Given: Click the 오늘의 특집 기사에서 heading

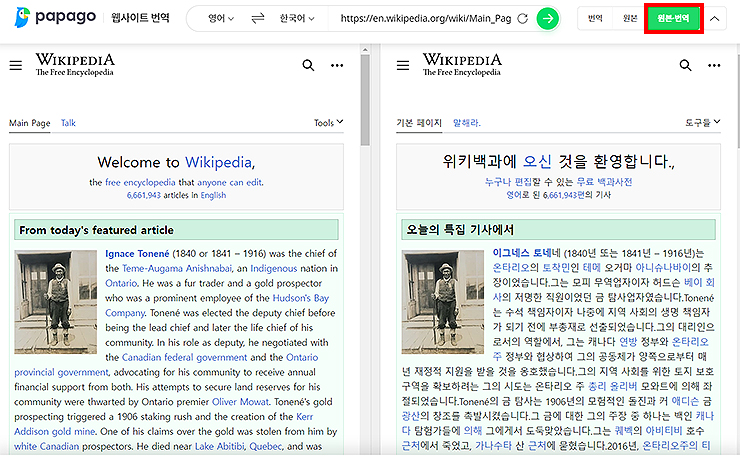Looking at the screenshot, I should [460, 229].
